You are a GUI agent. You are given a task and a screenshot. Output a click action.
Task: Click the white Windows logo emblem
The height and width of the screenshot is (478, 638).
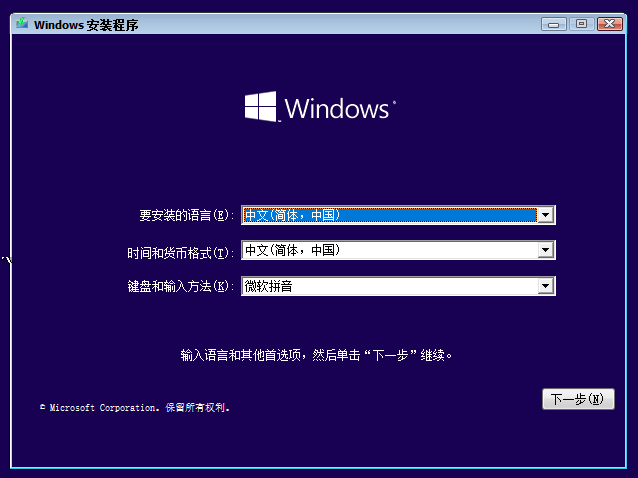pyautogui.click(x=261, y=108)
